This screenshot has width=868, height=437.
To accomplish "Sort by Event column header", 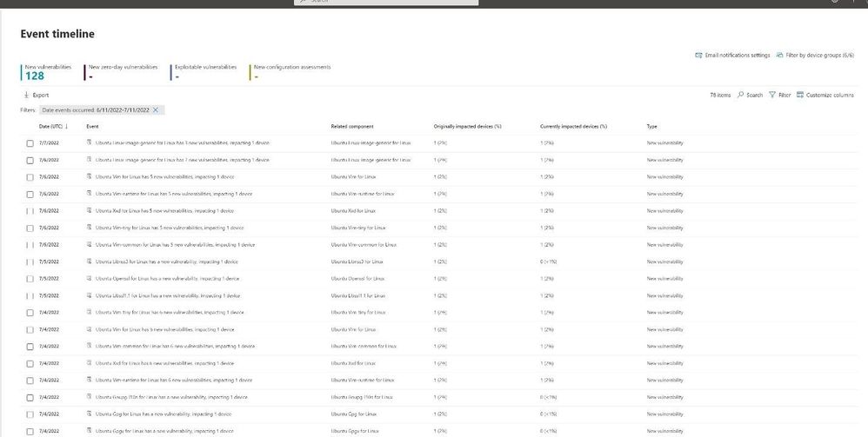I will point(92,126).
